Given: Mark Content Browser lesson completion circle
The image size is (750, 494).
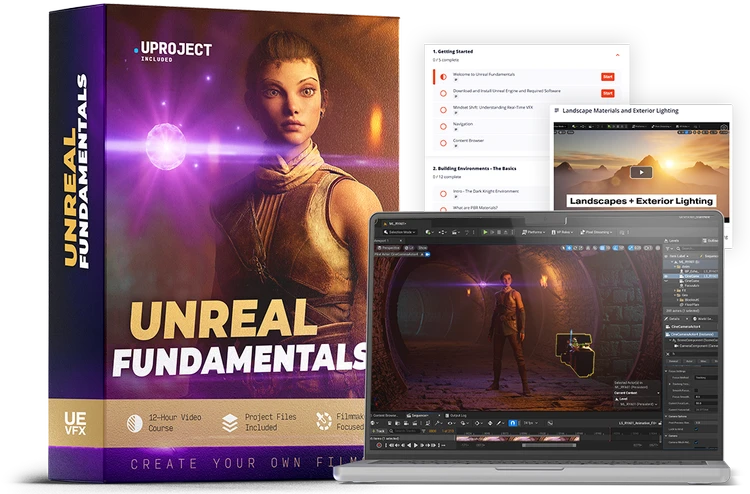Looking at the screenshot, I should (443, 143).
